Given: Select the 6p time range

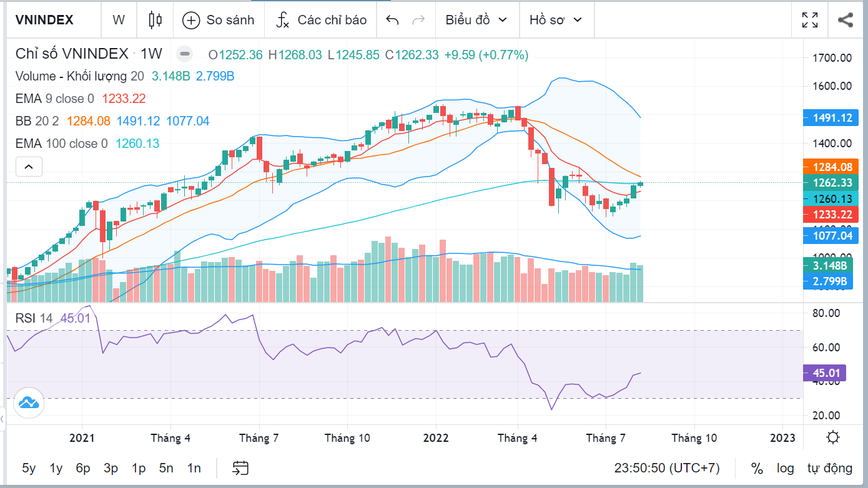Looking at the screenshot, I should (84, 468).
